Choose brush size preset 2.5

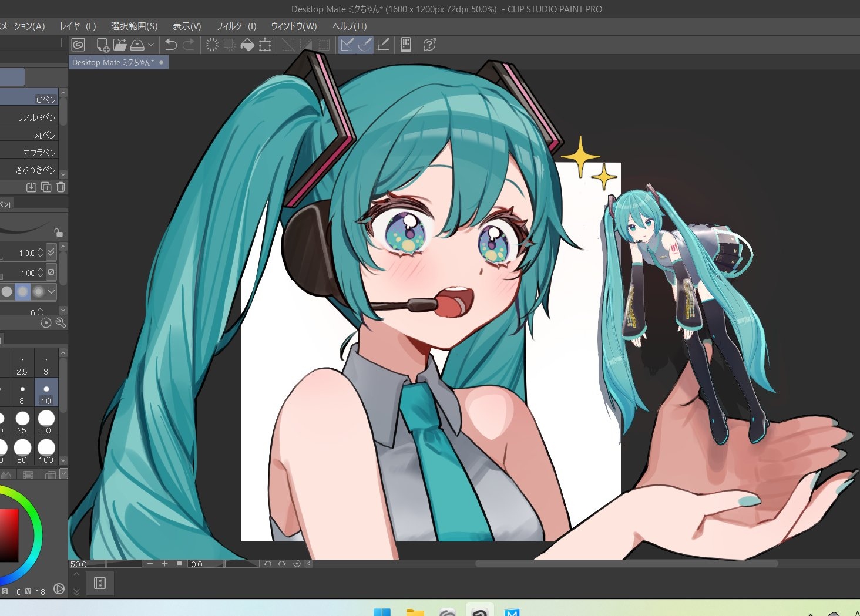pos(22,363)
